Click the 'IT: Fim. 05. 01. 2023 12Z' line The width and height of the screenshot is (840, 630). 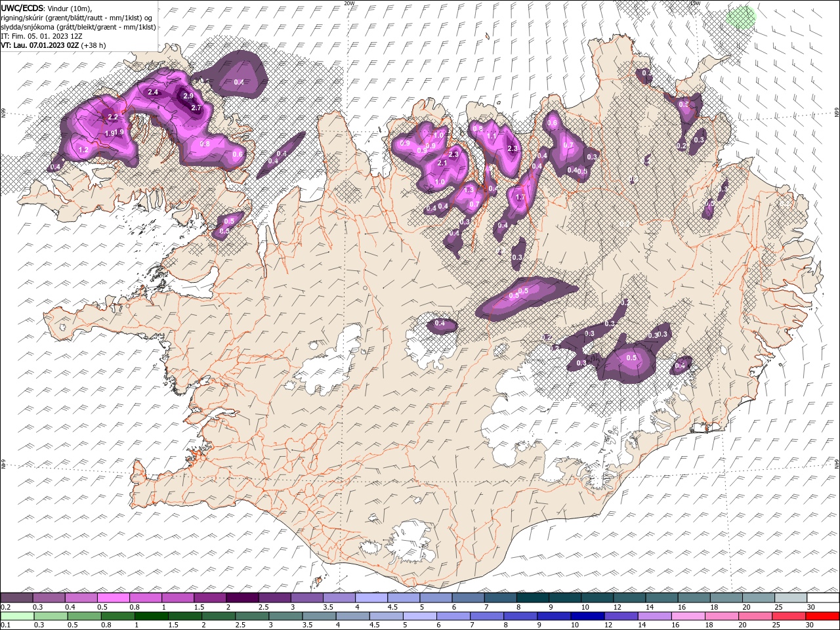(41, 36)
